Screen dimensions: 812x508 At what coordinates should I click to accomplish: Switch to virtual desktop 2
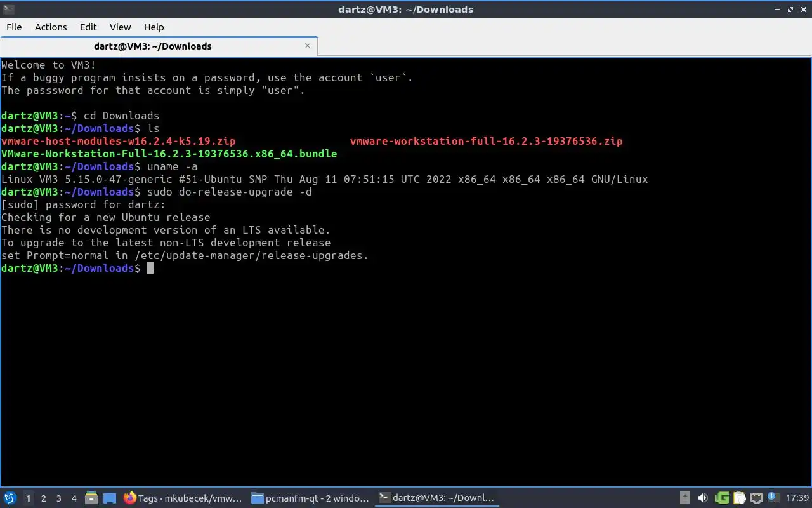click(43, 498)
